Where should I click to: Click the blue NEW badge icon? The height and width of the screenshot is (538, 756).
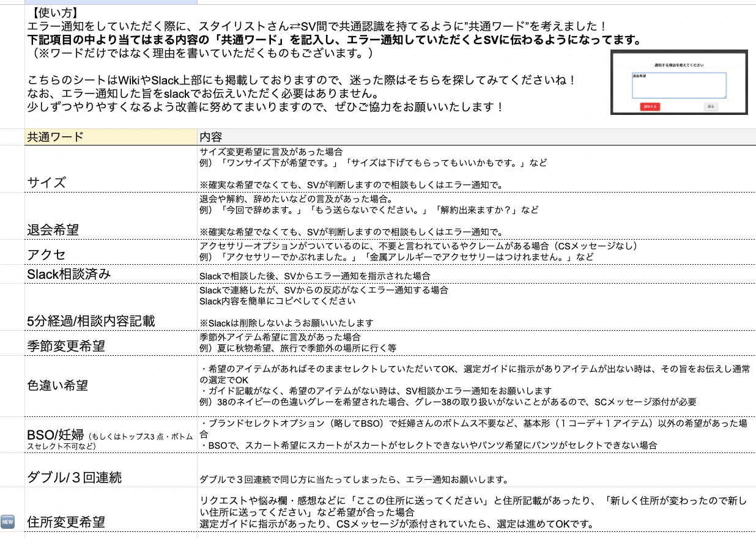point(7,521)
